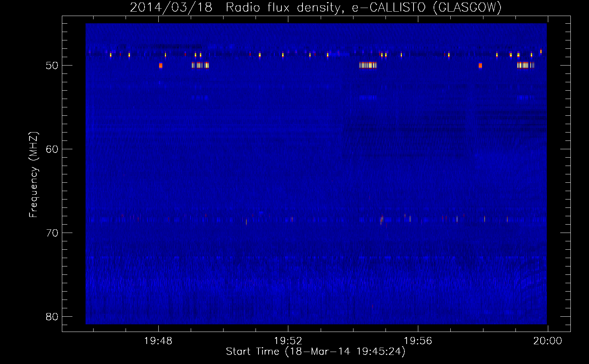Click the 20:00 time tick label
The image size is (589, 364).
click(x=548, y=341)
